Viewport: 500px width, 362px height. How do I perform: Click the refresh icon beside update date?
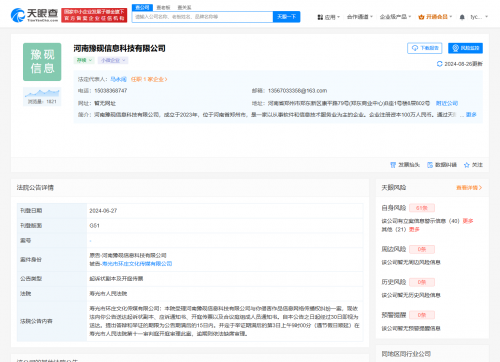tap(440, 64)
